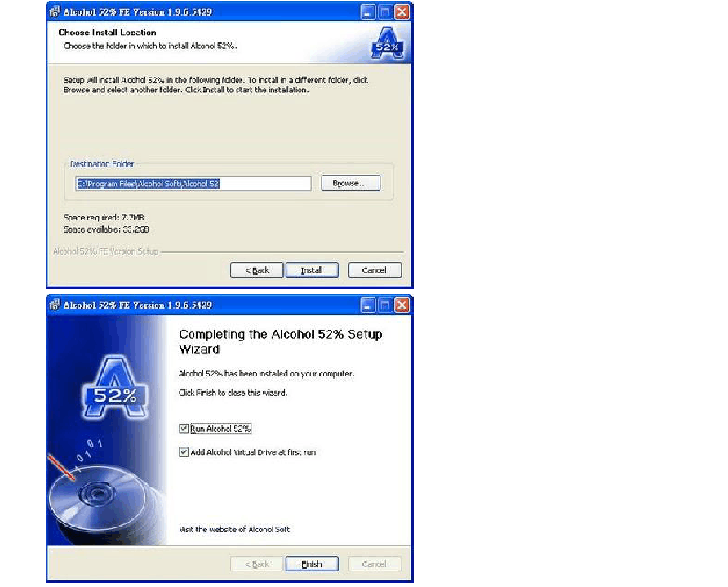Click the large Alcohol 52% logo in the wizard sidebar
728x587 pixels.
(x=115, y=388)
